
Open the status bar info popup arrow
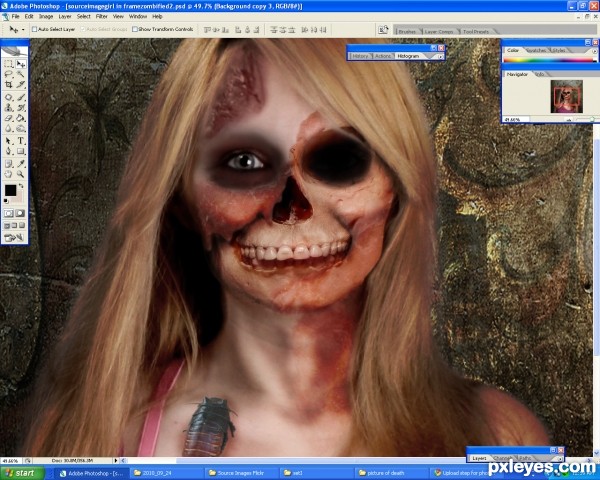click(116, 460)
